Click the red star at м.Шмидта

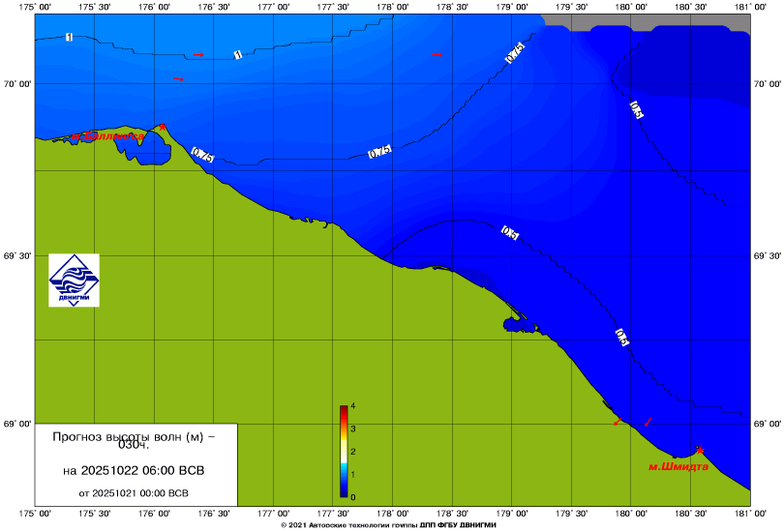[x=700, y=449]
